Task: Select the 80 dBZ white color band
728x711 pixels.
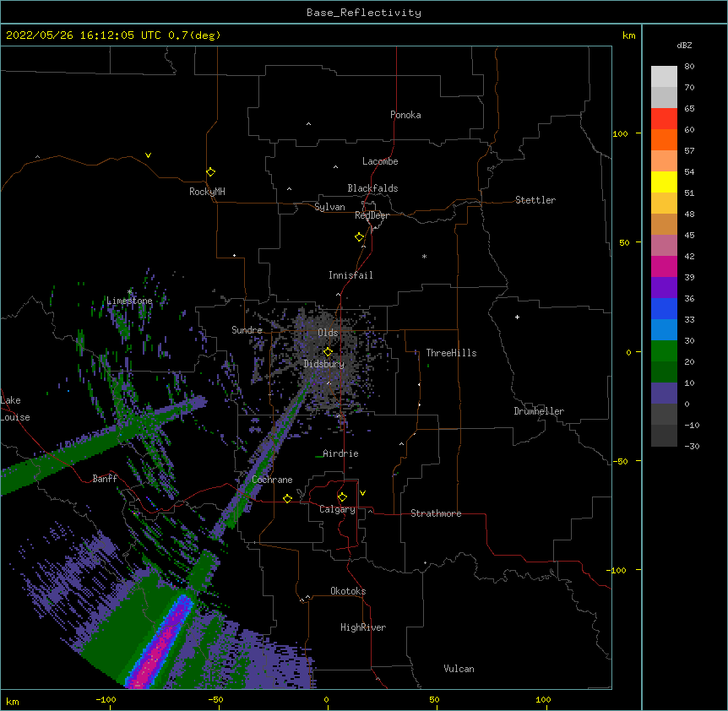Action: (664, 77)
